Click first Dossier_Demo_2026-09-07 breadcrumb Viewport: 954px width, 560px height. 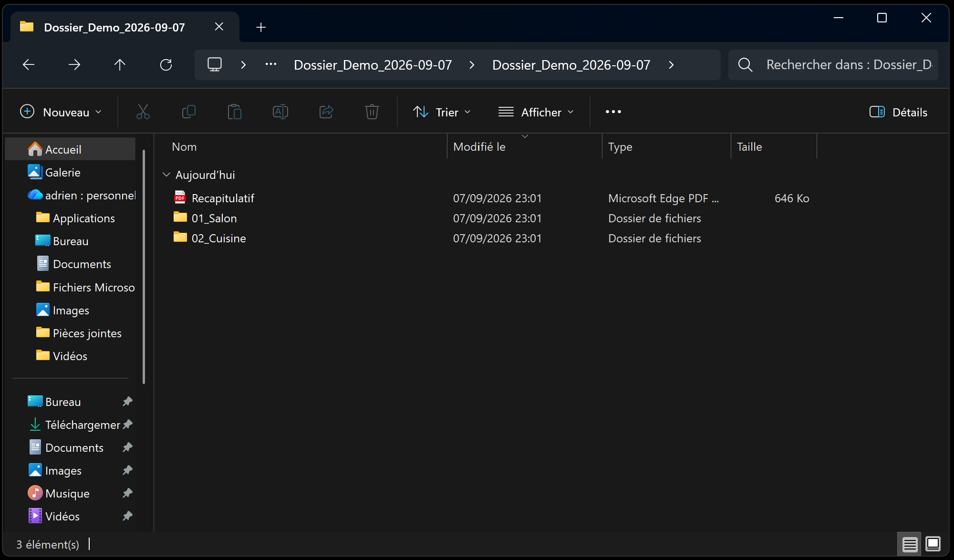click(x=373, y=65)
